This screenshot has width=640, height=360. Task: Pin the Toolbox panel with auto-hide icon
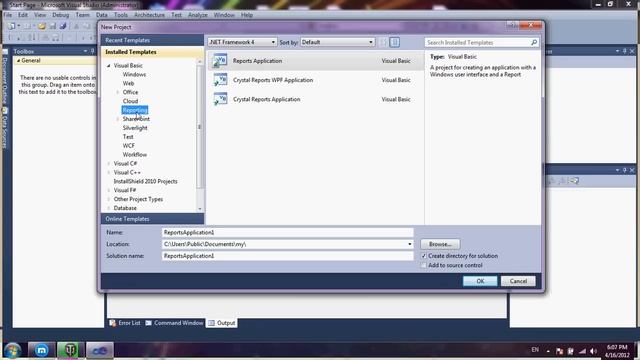tap(93, 51)
